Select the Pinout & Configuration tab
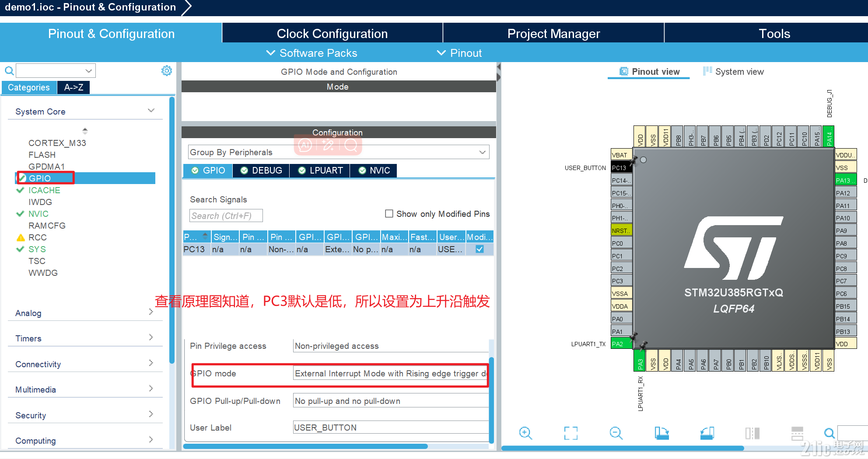The image size is (868, 459). pyautogui.click(x=111, y=34)
